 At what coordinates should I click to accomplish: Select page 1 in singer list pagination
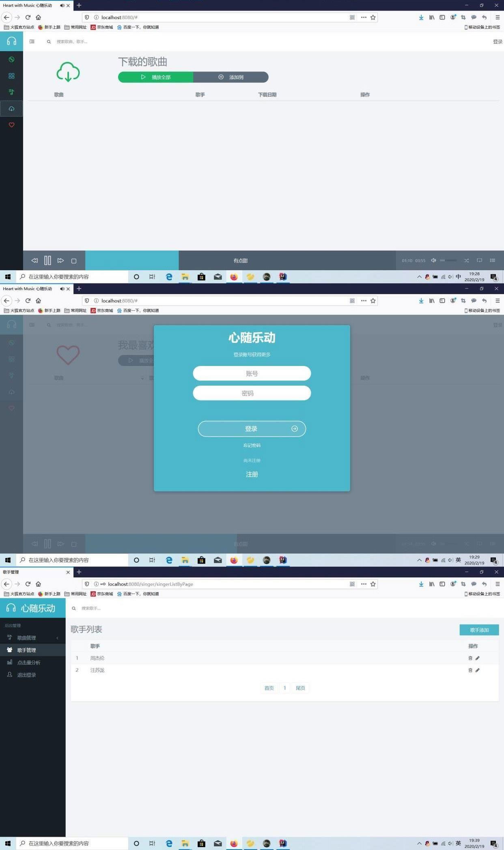click(x=285, y=688)
